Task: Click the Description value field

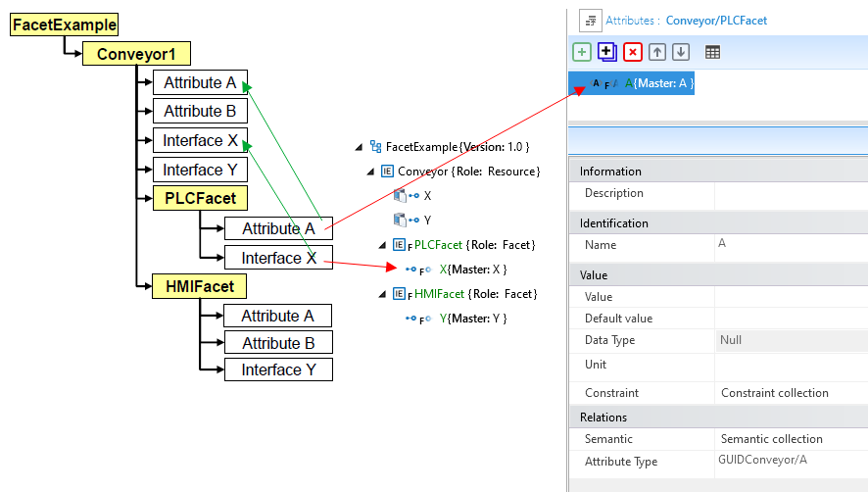Action: pyautogui.click(x=790, y=194)
